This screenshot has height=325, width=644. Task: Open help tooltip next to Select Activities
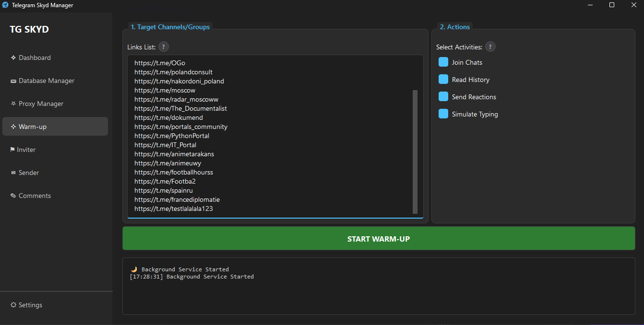[x=490, y=47]
